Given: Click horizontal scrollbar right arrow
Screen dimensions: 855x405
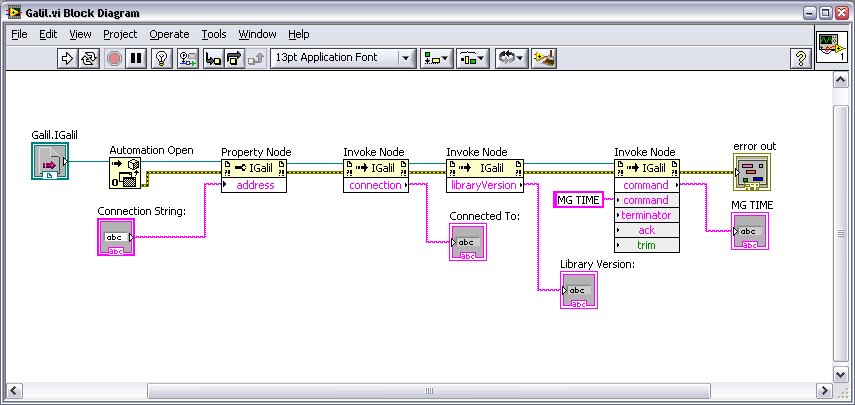Looking at the screenshot, I should point(823,390).
